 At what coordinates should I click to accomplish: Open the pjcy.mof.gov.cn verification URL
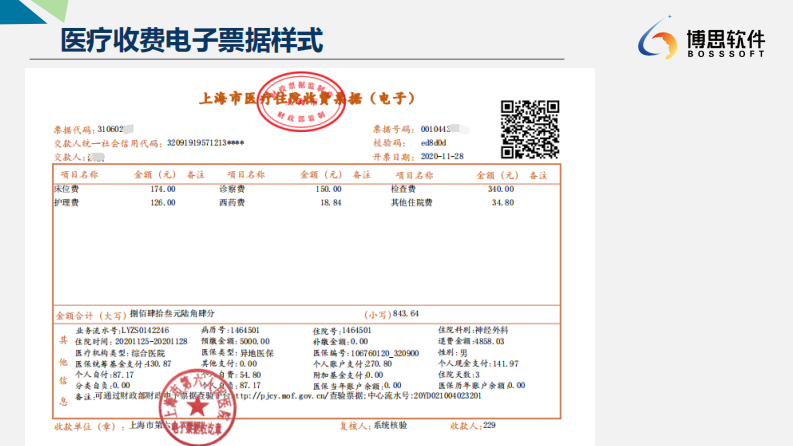pyautogui.click(x=280, y=396)
